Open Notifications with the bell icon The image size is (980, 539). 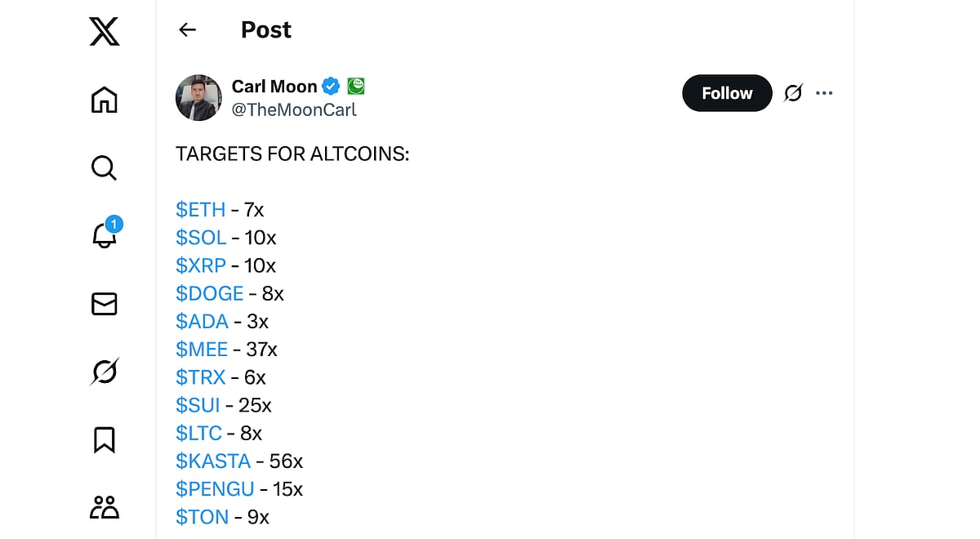(x=104, y=237)
